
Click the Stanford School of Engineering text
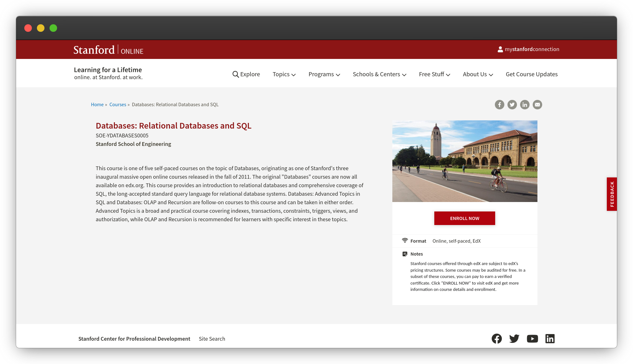133,144
